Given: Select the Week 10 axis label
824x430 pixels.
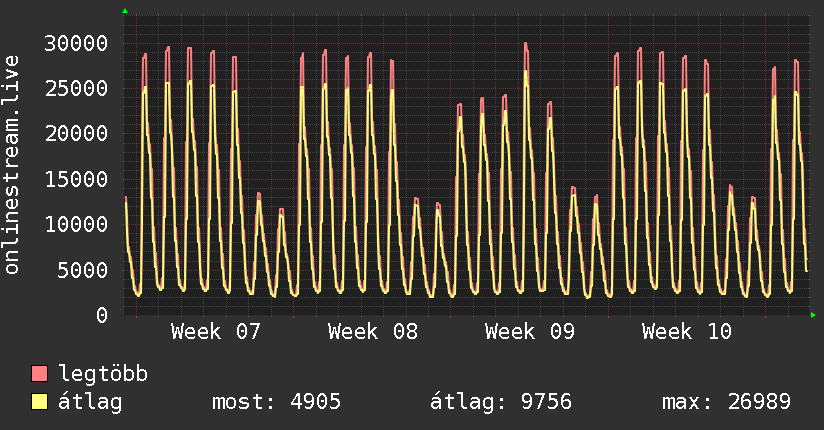Looking at the screenshot, I should [x=687, y=332].
